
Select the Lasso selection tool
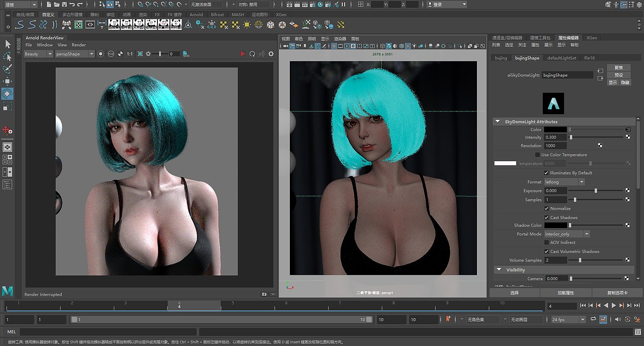pyautogui.click(x=8, y=56)
